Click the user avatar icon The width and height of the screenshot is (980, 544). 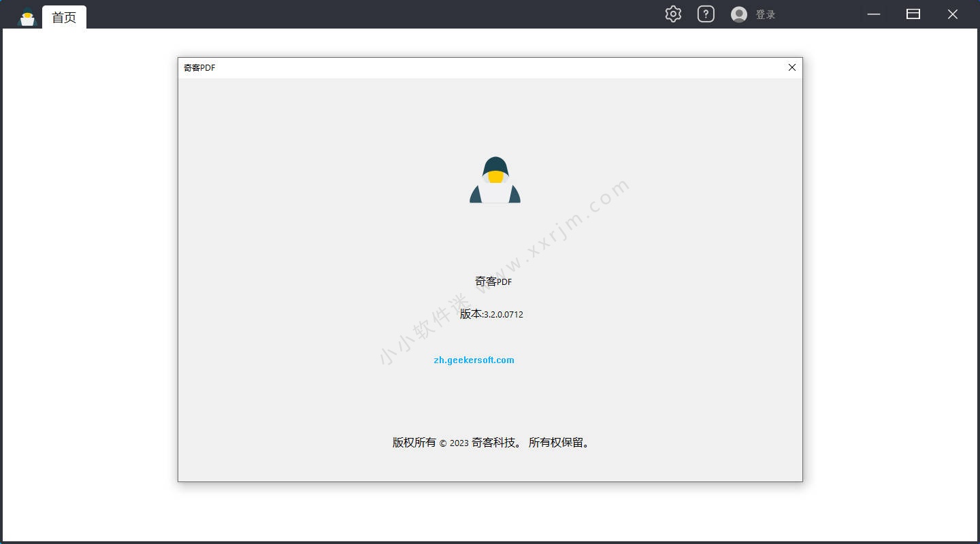pos(739,14)
